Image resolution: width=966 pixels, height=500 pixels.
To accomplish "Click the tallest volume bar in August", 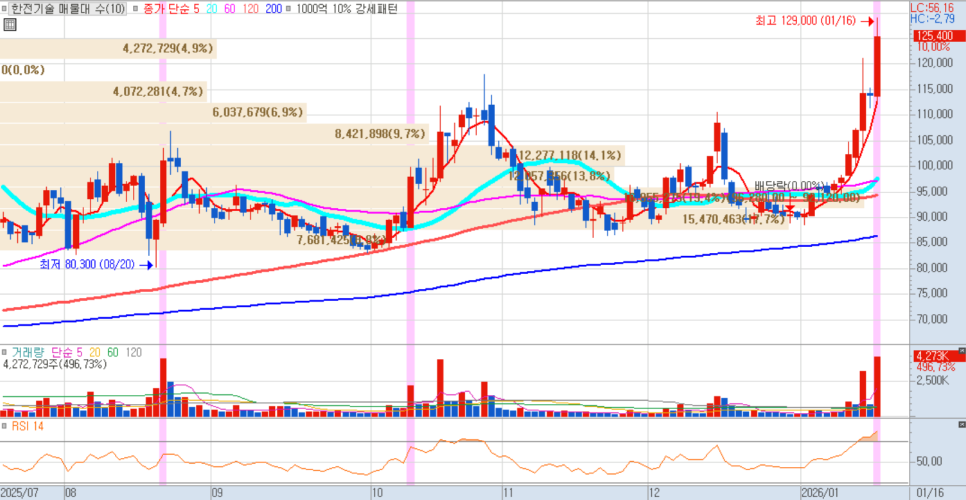I will pos(163,387).
